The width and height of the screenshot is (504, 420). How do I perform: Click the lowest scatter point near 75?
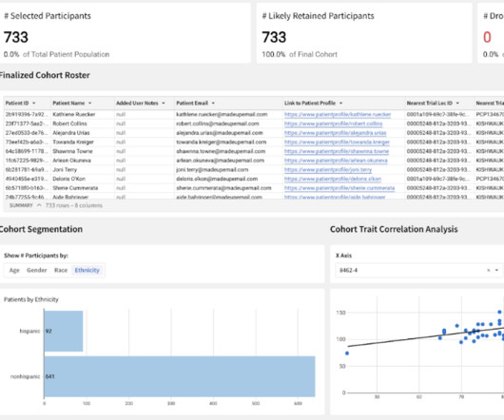tap(347, 353)
